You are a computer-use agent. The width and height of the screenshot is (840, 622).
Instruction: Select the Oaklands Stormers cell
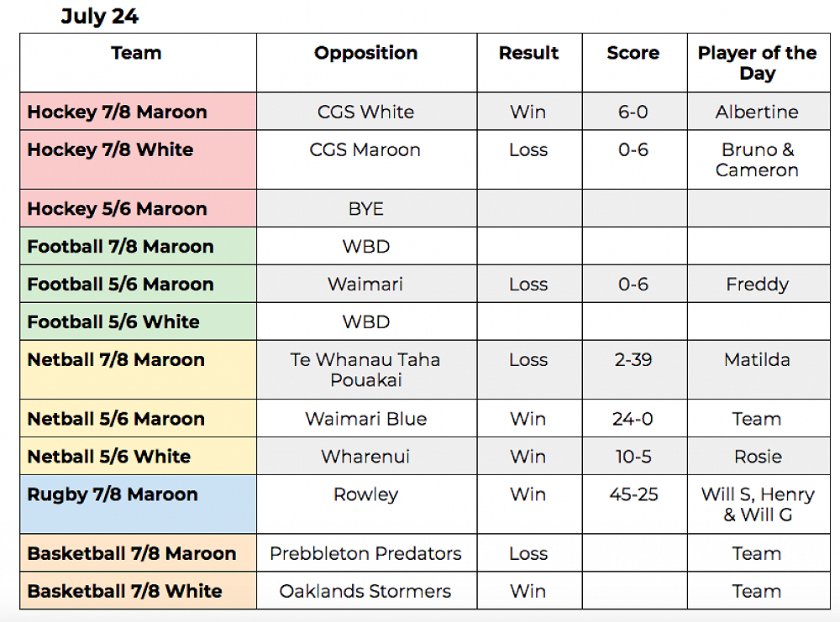coord(365,592)
